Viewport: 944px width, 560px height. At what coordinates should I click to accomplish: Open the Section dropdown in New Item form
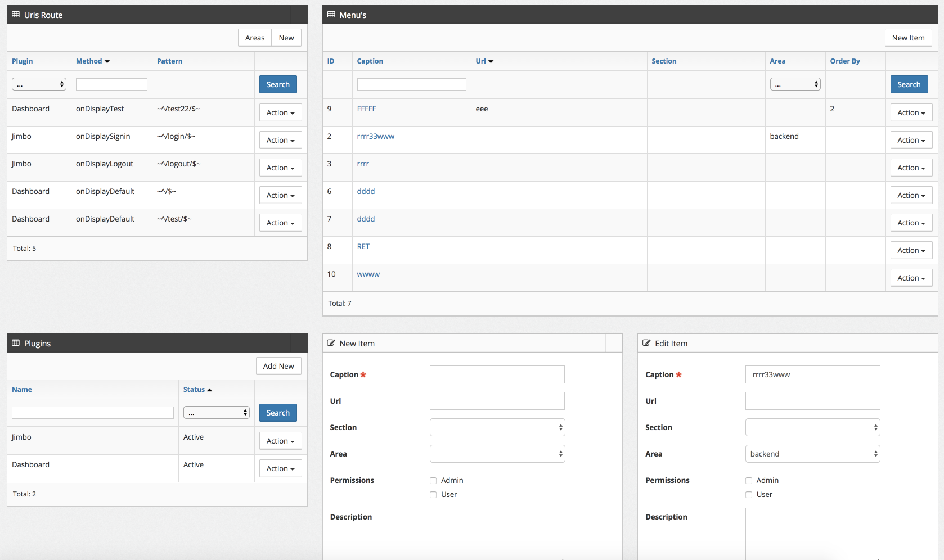[497, 427]
